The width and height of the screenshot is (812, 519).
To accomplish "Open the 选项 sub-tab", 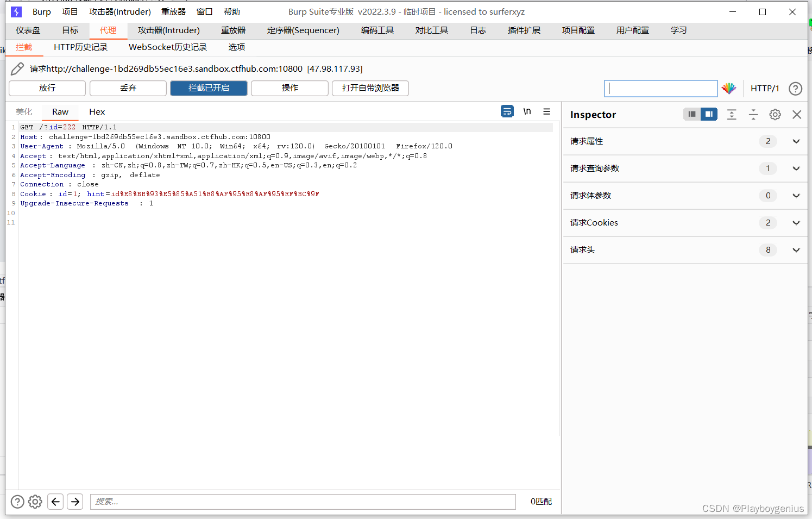I will click(x=237, y=47).
